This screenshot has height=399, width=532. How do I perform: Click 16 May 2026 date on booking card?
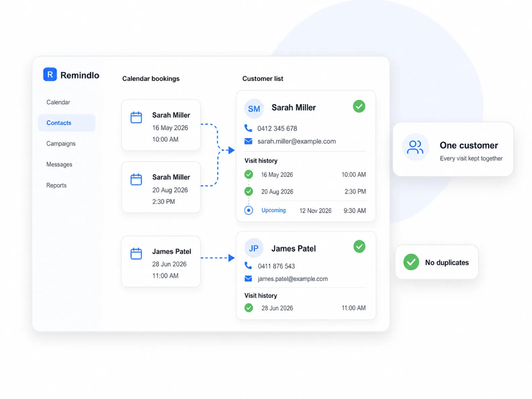point(170,128)
